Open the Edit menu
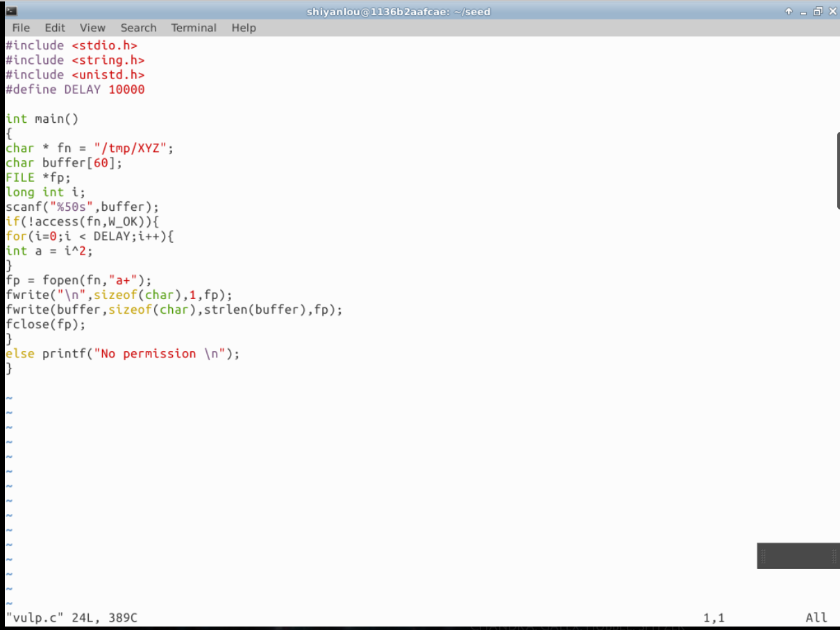 pyautogui.click(x=55, y=28)
